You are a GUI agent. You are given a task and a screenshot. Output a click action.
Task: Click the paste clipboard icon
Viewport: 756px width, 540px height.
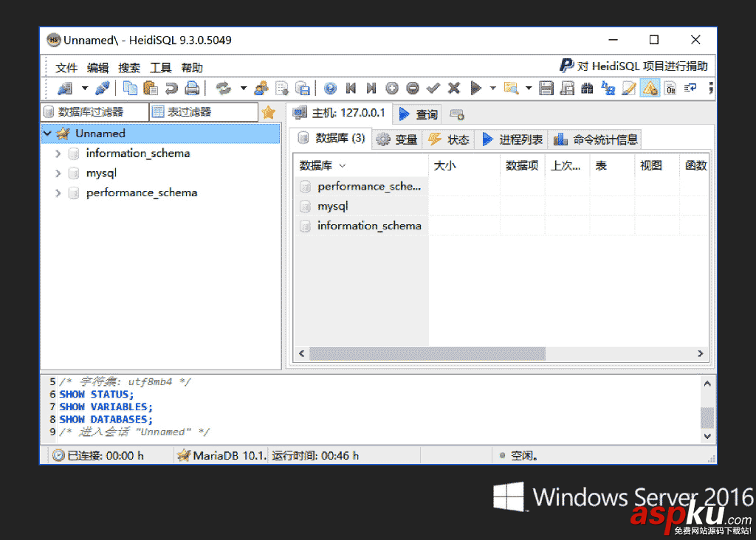coord(151,88)
